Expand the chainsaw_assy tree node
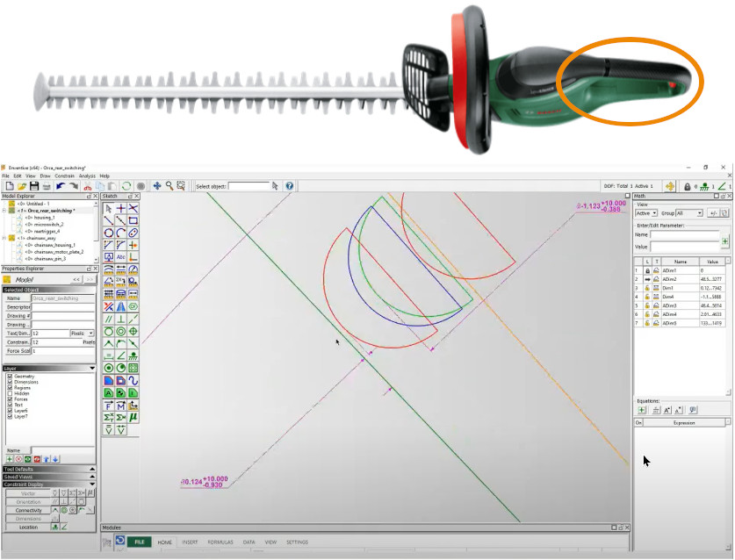This screenshot has height=560, width=735. [x=4, y=238]
